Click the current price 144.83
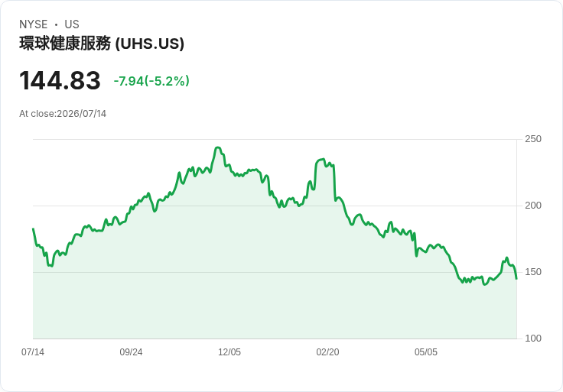563x392 pixels. tap(60, 81)
